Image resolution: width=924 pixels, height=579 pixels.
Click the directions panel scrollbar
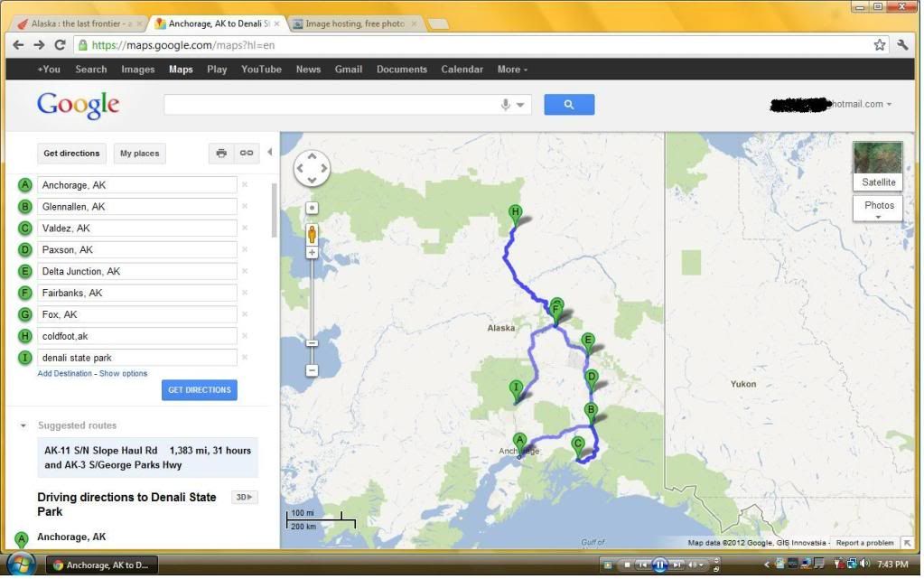[x=274, y=210]
